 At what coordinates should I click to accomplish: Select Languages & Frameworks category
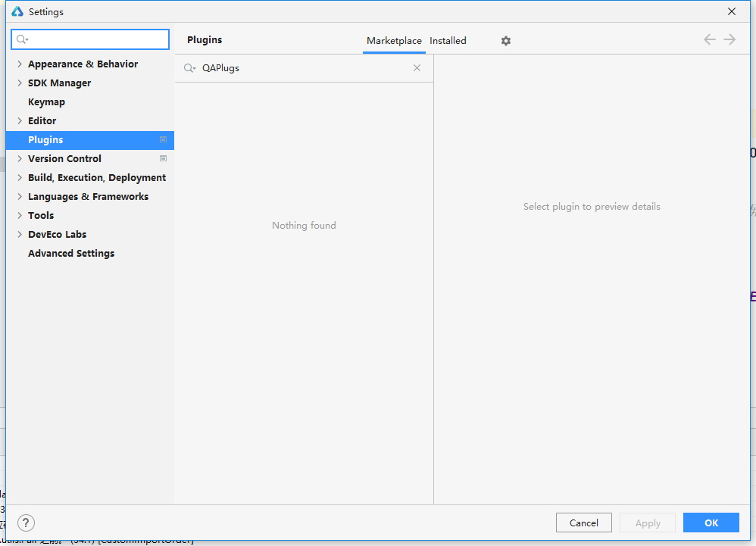(88, 197)
